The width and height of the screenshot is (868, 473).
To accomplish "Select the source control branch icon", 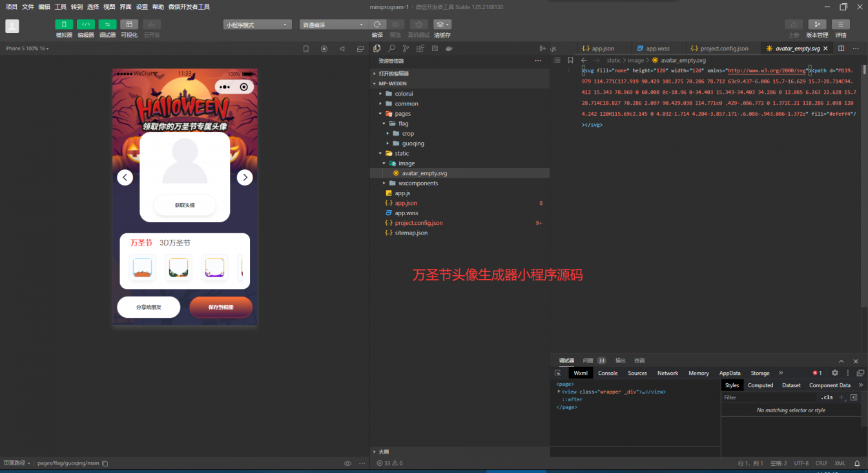I will [x=406, y=48].
